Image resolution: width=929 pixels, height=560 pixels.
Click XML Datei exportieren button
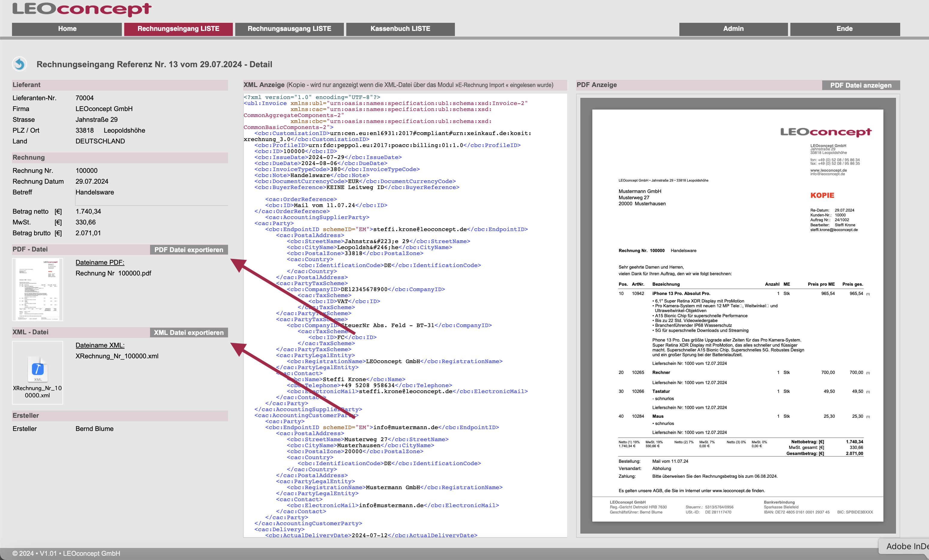[188, 333]
